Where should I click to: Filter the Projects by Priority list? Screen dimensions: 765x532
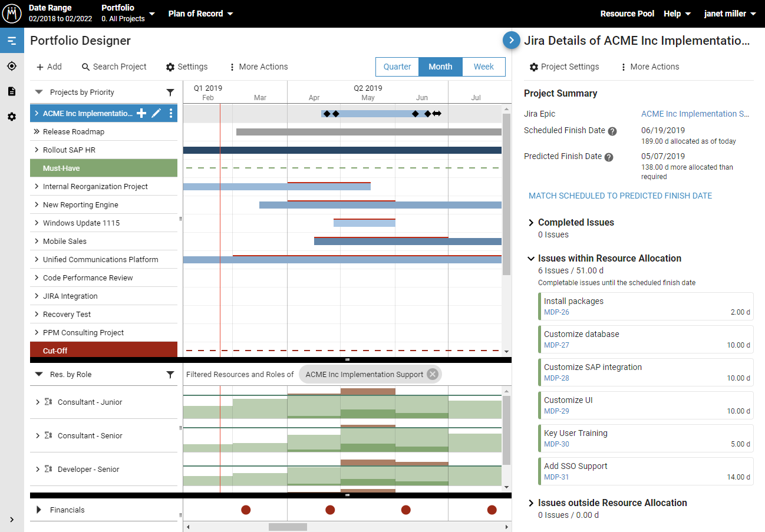170,92
